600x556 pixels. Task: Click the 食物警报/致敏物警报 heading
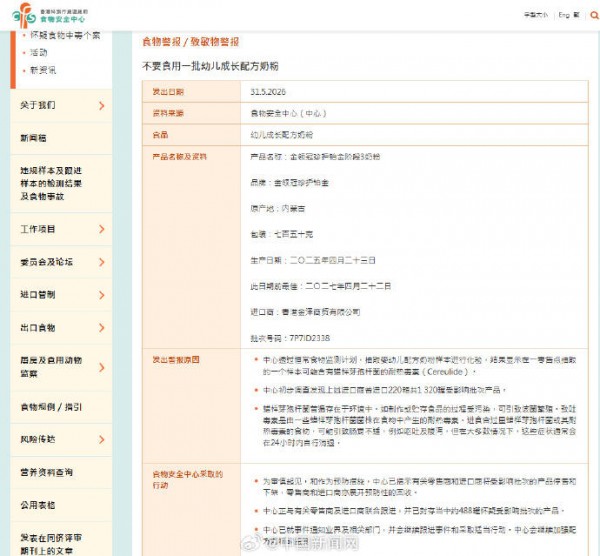click(x=191, y=42)
